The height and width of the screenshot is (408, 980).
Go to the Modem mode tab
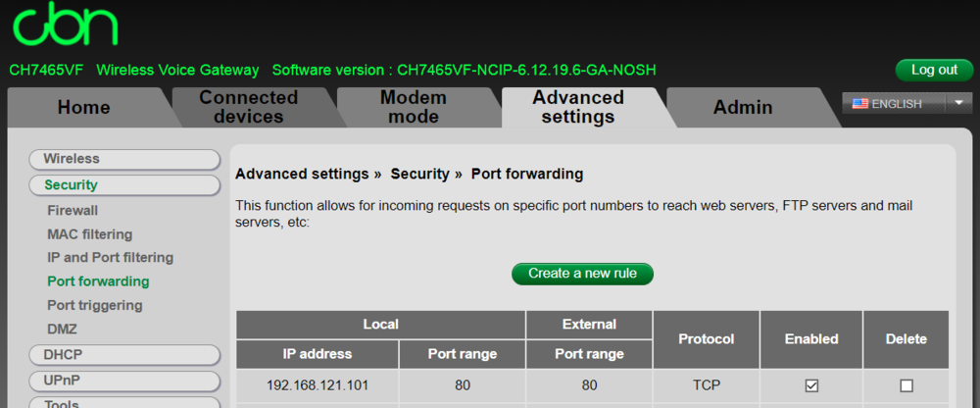point(413,107)
